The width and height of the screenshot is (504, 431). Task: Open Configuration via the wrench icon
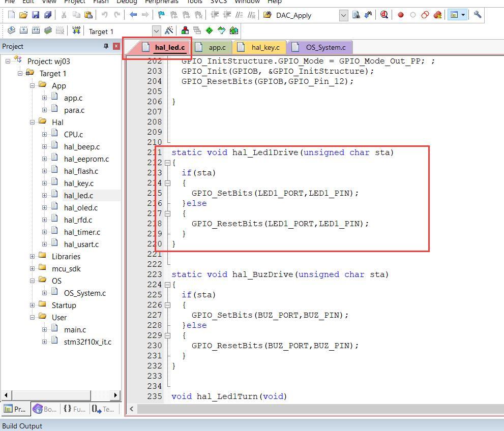[x=478, y=15]
